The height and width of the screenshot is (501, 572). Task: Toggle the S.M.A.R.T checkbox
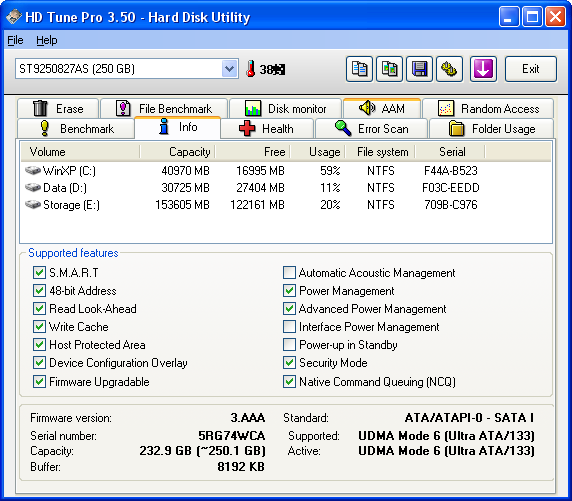pyautogui.click(x=39, y=272)
